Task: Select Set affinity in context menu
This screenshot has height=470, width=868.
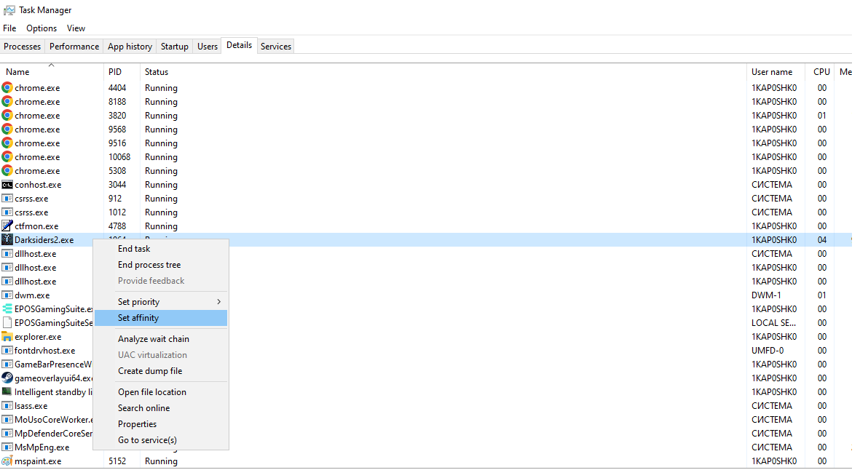Action: tap(161, 318)
